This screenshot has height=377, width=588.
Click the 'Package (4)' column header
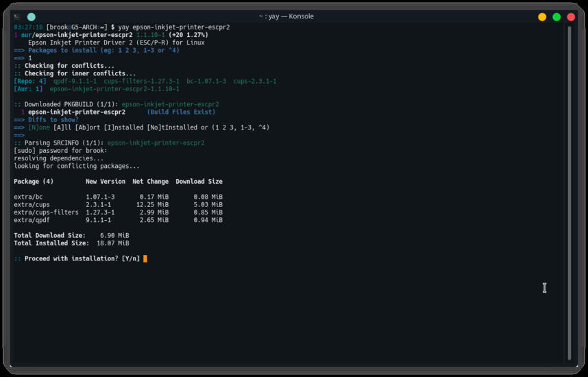(34, 182)
